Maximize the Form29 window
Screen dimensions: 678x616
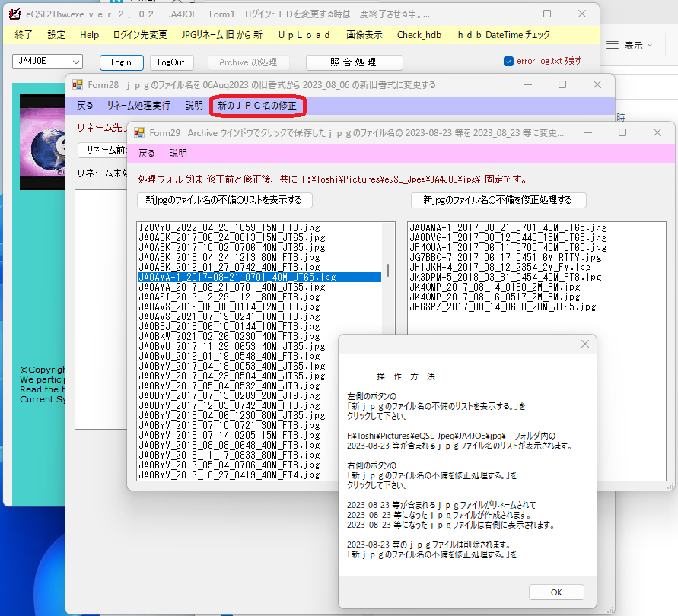point(622,132)
